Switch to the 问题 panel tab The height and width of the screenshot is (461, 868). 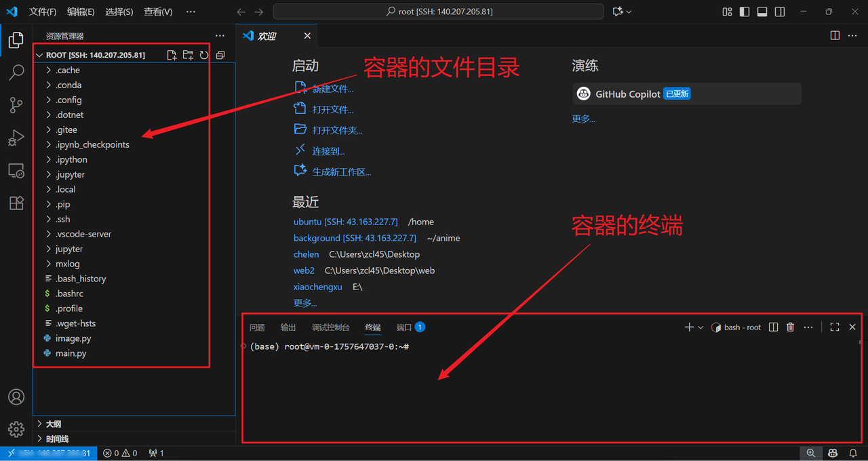tap(257, 327)
